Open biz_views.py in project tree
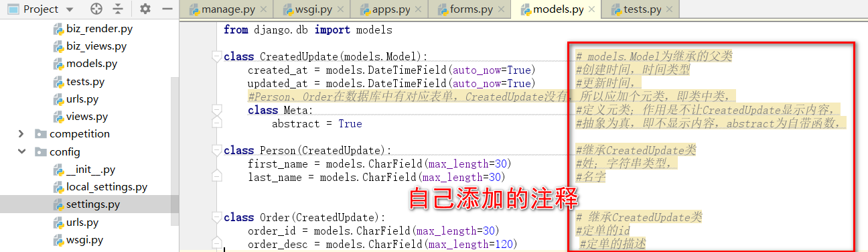The height and width of the screenshot is (252, 868). click(96, 46)
